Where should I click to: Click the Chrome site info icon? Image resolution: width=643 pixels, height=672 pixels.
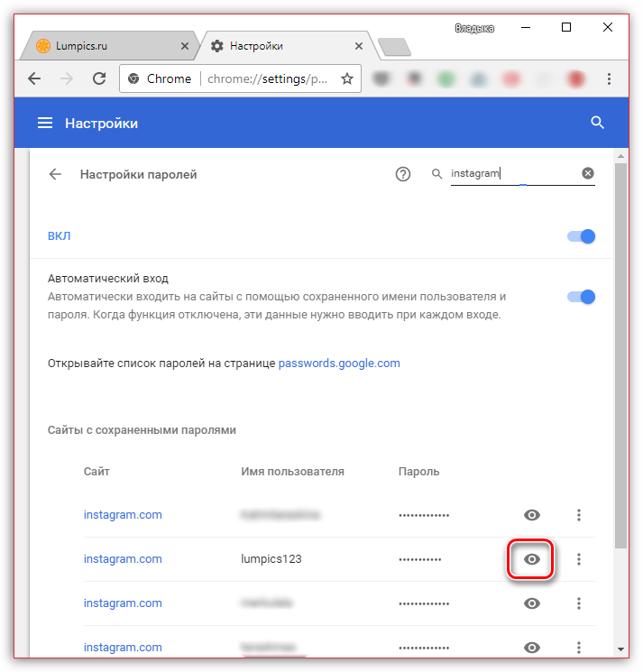(x=133, y=78)
